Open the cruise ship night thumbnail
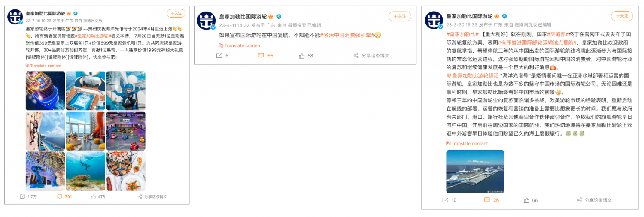 45,90
